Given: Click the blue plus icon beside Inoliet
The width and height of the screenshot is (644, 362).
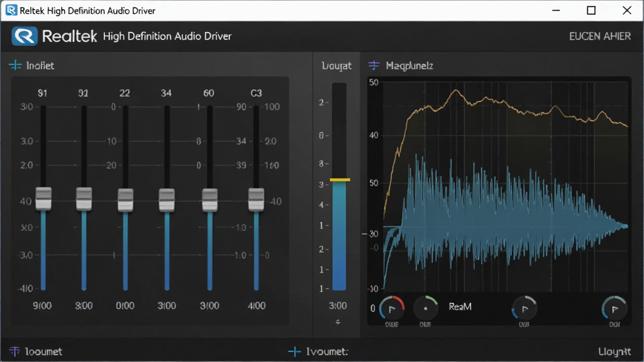Looking at the screenshot, I should click(x=15, y=65).
